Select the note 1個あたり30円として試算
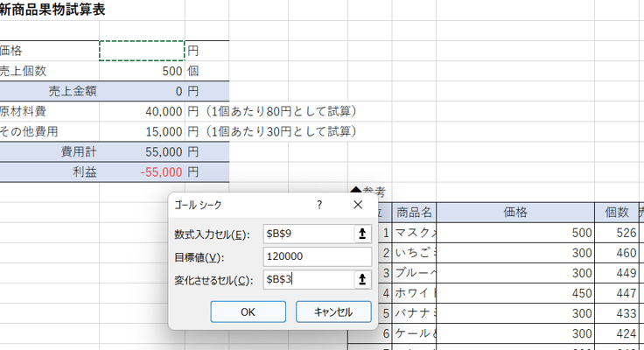 pos(282,131)
